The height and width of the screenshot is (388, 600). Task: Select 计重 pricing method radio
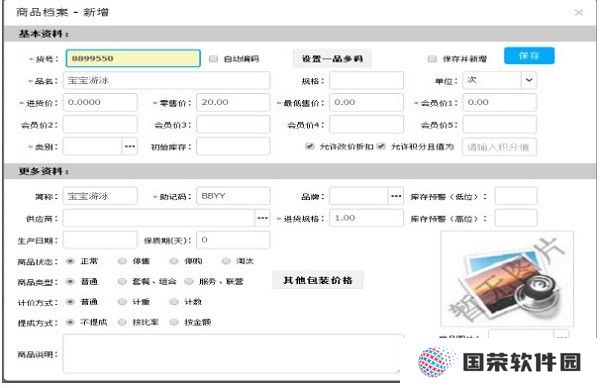coord(122,302)
